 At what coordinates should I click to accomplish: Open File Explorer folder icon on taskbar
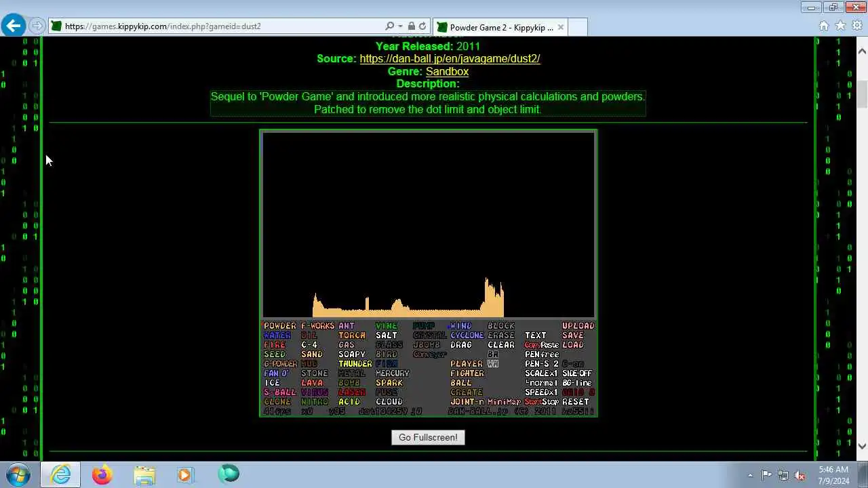pos(144,474)
